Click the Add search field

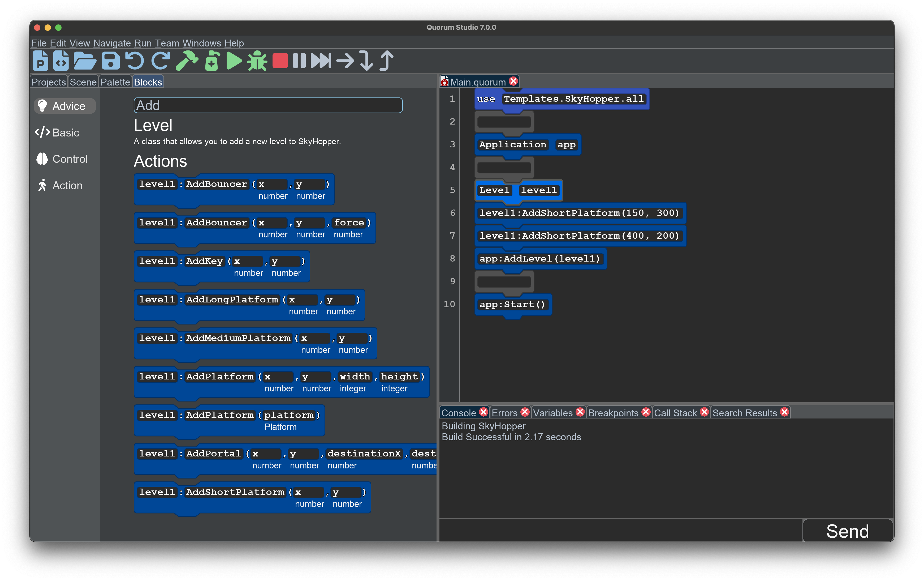click(268, 105)
